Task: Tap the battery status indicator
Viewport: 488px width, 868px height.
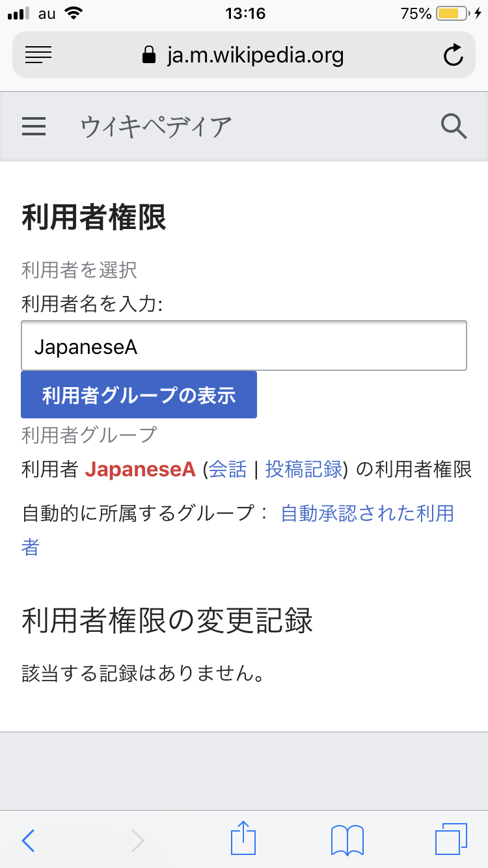Action: point(452,14)
